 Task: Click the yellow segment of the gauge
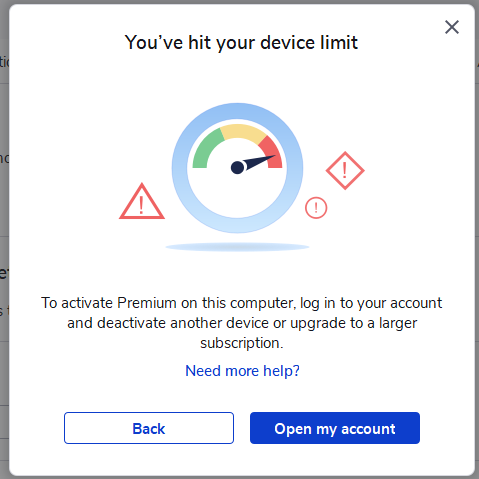242,132
